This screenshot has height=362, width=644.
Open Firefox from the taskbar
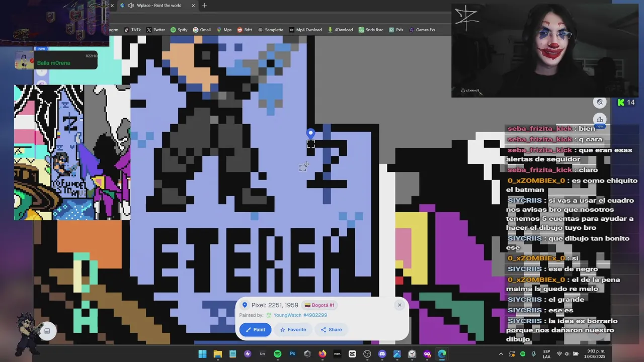[322, 354]
